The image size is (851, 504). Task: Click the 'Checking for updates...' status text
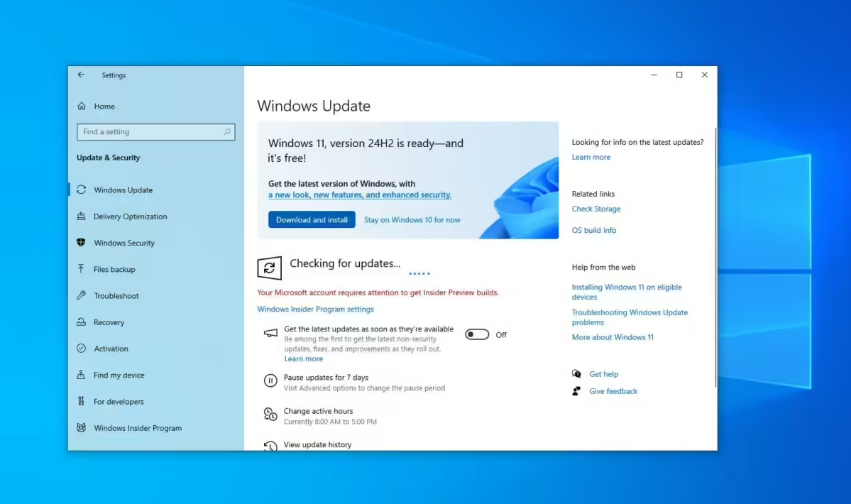(x=345, y=263)
